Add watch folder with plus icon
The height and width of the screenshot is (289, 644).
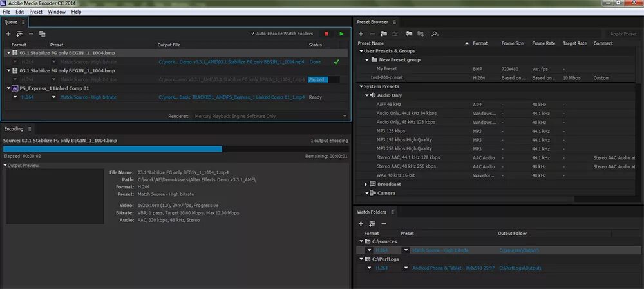point(361,224)
